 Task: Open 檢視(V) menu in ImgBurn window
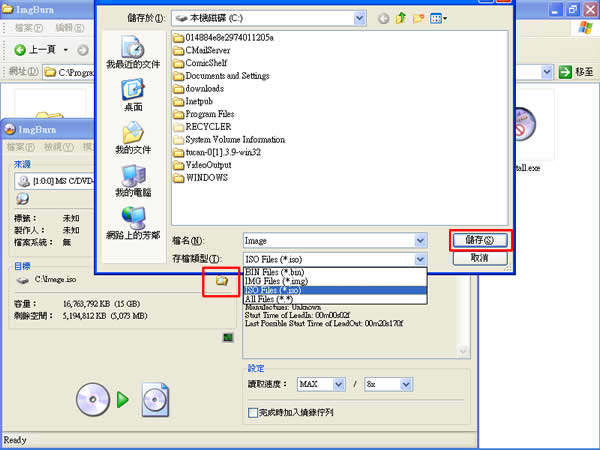pyautogui.click(x=59, y=147)
